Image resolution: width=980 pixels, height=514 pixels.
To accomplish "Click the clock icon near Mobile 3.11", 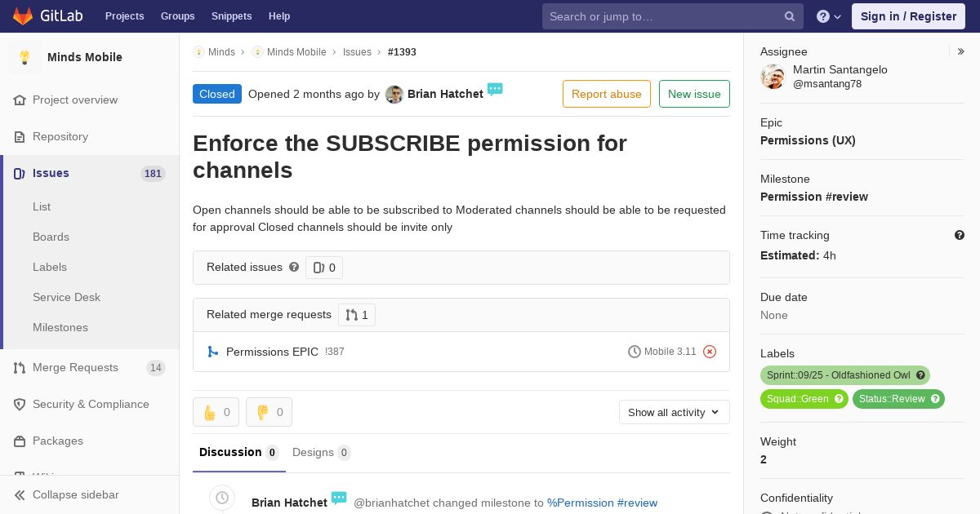I will (x=635, y=352).
